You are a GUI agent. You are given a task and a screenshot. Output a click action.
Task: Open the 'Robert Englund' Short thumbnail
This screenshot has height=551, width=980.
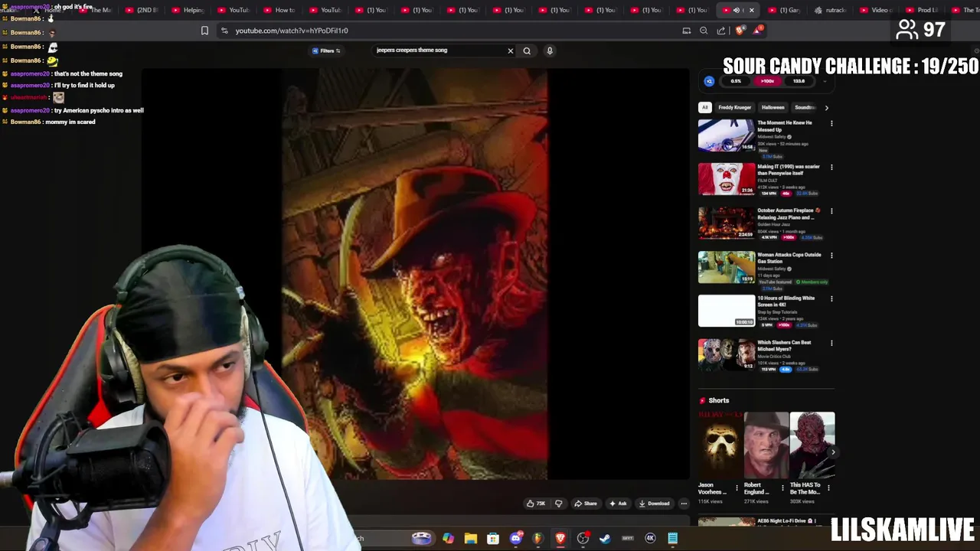(x=766, y=445)
